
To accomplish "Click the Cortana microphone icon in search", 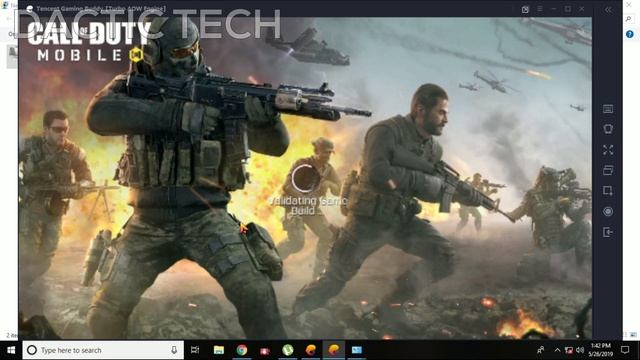I will pyautogui.click(x=174, y=350).
